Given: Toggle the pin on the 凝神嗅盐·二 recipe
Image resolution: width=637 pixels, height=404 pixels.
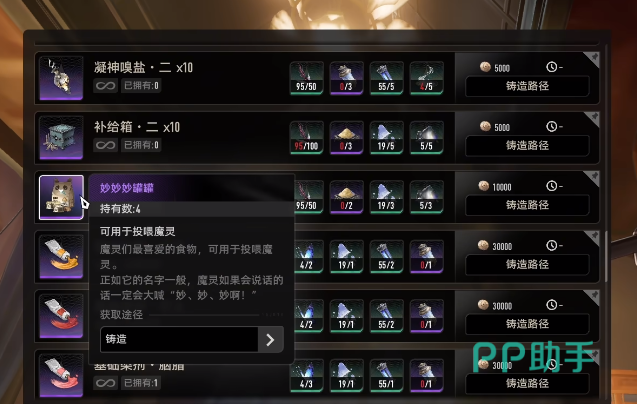Looking at the screenshot, I should 592,59.
